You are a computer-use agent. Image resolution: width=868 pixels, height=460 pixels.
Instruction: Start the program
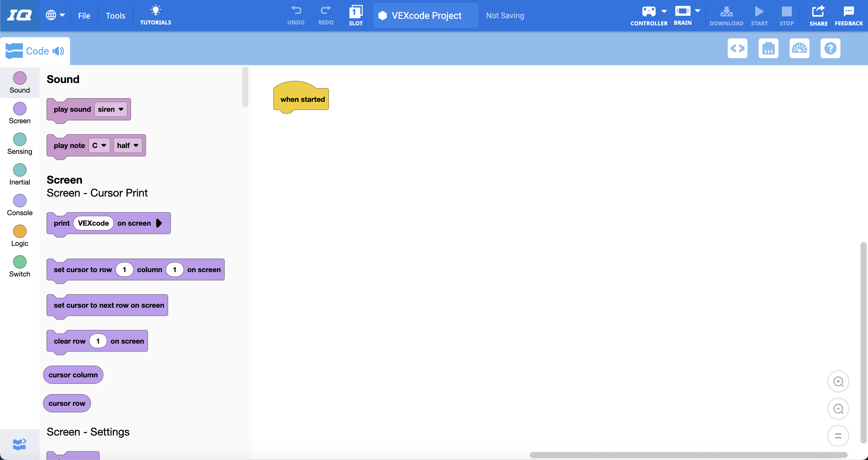pos(759,15)
